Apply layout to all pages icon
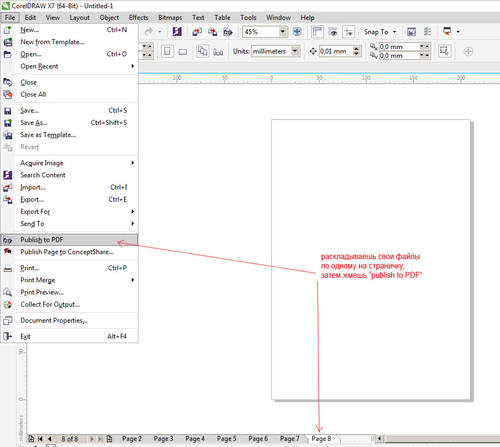Screen dimensions: 500x447 coord(202,51)
